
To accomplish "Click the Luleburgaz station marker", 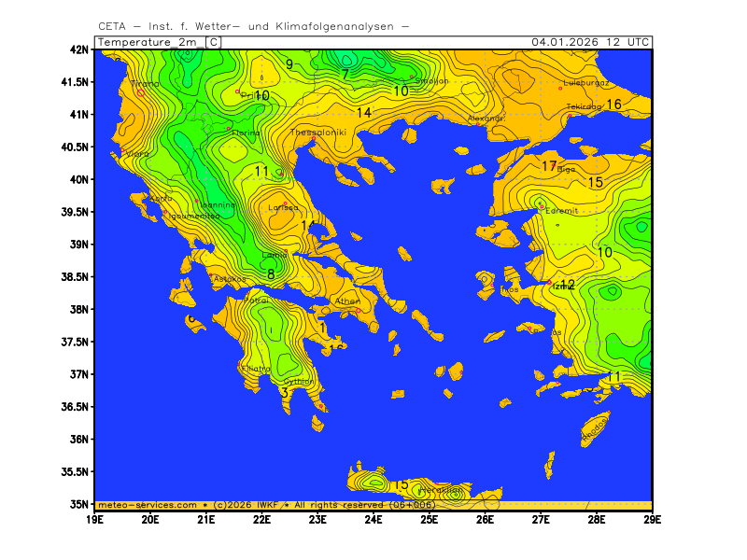I will tap(560, 89).
